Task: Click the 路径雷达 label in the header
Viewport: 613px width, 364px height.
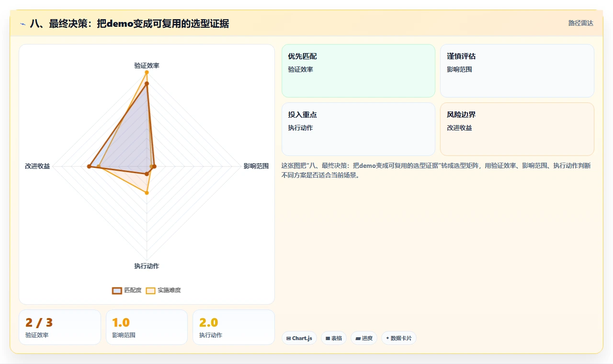Action: 580,23
